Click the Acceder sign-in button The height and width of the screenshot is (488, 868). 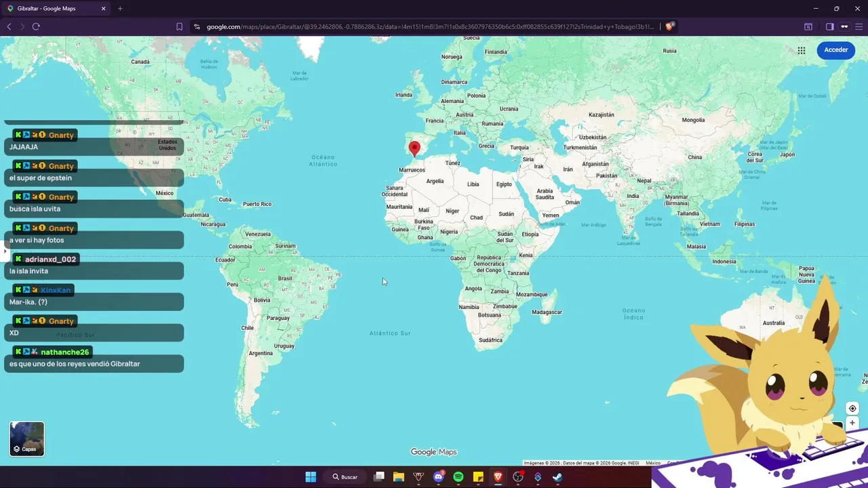point(835,50)
